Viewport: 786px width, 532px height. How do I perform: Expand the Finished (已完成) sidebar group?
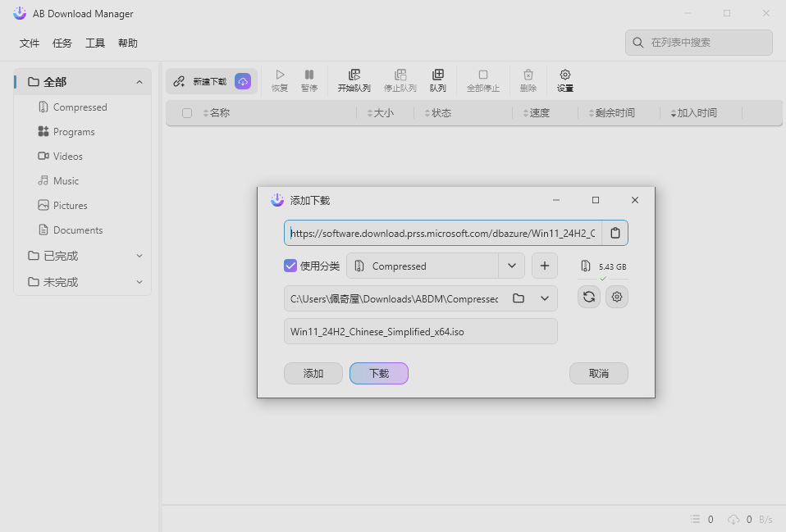coord(139,256)
